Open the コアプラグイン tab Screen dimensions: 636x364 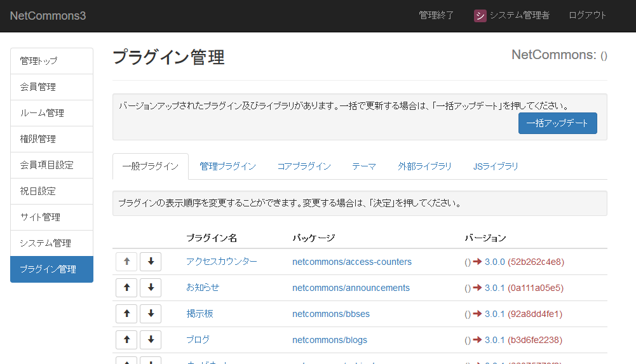(304, 166)
